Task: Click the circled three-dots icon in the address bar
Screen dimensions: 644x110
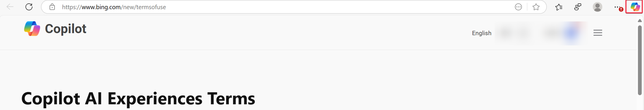Action: [518, 7]
